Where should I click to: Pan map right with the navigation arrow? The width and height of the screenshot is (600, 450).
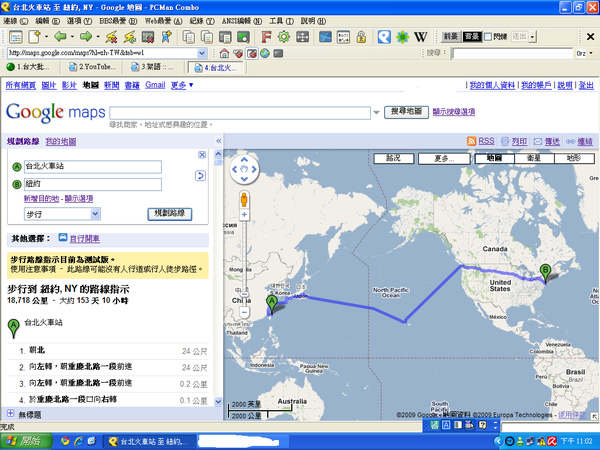coord(254,169)
